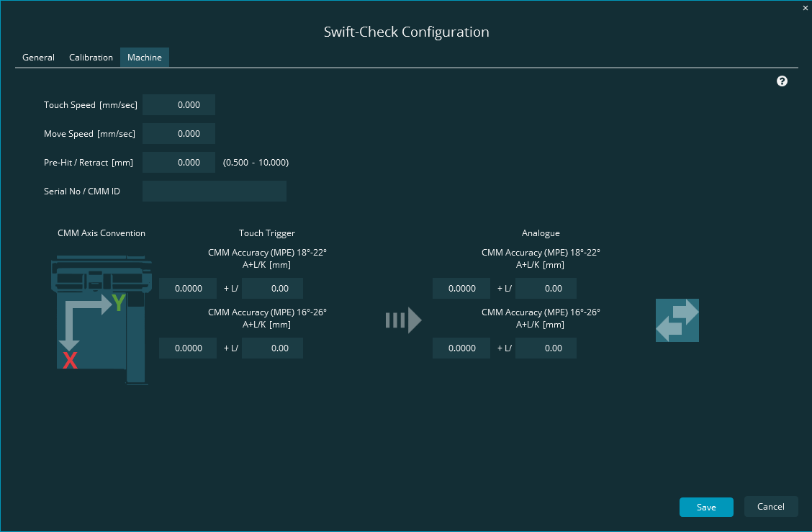This screenshot has width=812, height=532.
Task: Select the Machine tab
Action: point(144,57)
